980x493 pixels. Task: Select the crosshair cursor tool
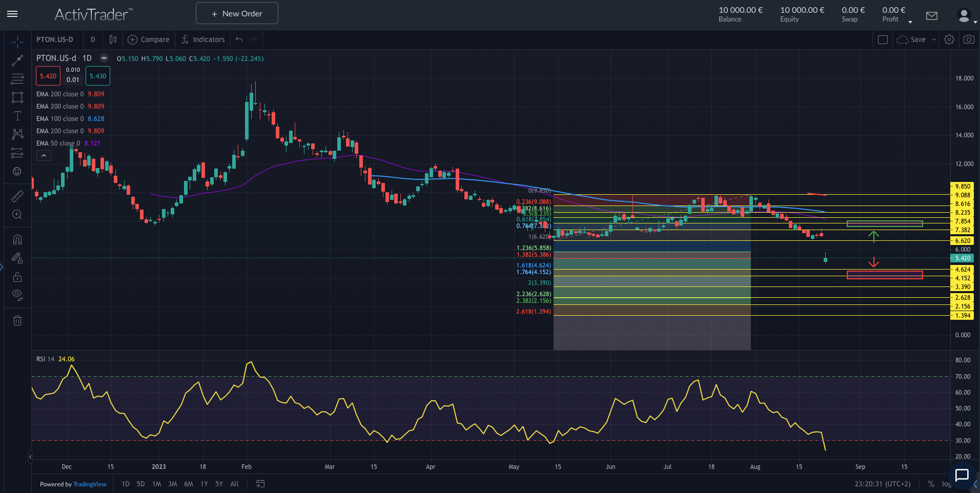tap(17, 42)
